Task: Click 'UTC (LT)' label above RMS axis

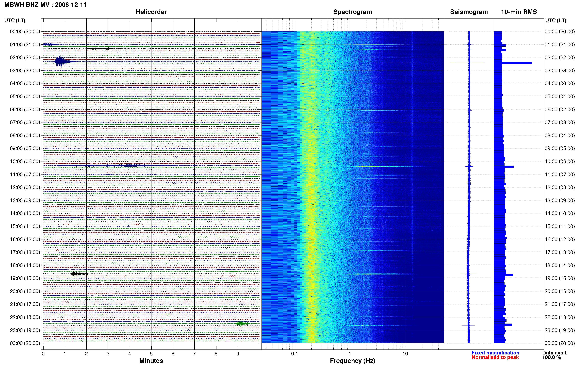Action: pos(556,20)
